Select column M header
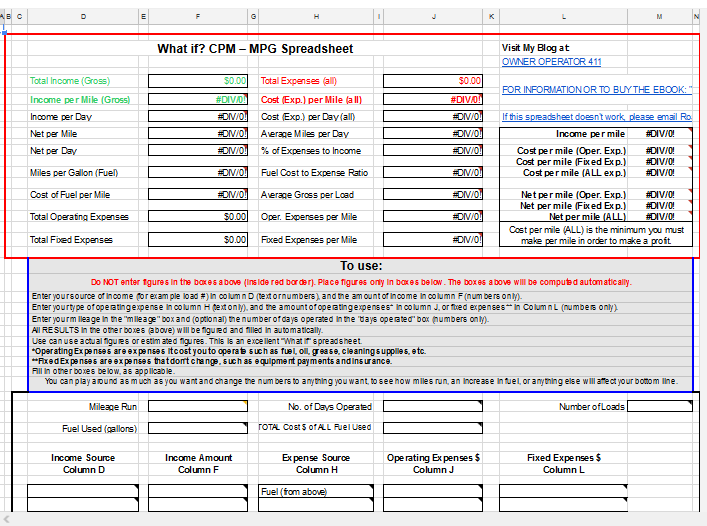Image resolution: width=707 pixels, height=526 pixels. pos(659,17)
